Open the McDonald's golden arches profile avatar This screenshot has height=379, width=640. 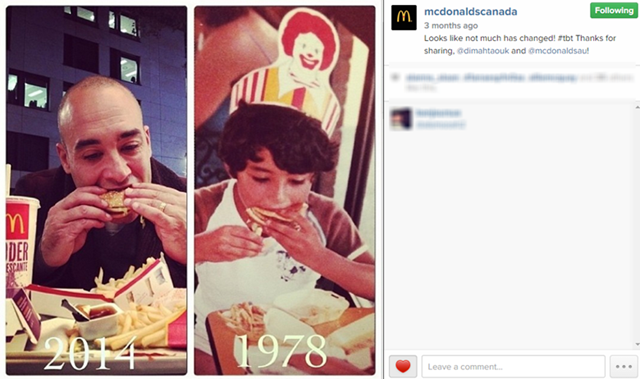[404, 18]
